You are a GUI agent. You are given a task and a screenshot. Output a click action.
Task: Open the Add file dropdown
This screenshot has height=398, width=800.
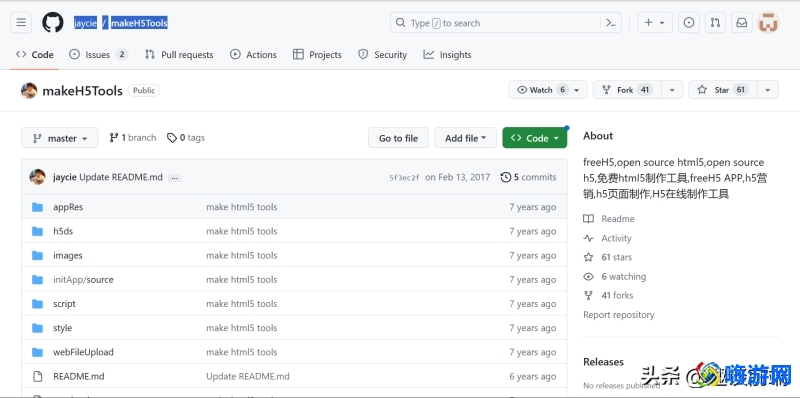465,138
